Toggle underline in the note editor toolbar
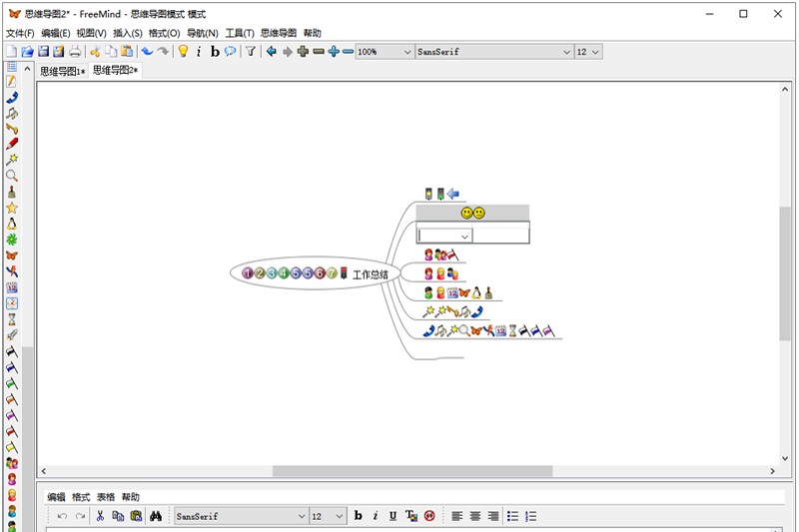 point(393,516)
